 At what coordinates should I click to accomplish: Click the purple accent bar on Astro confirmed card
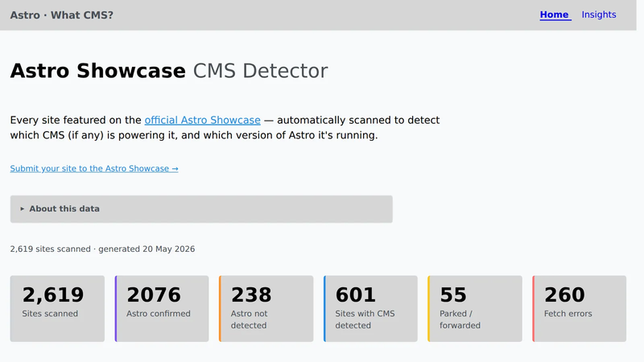point(116,309)
